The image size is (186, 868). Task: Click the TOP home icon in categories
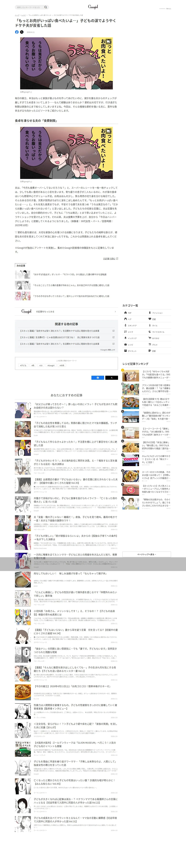pos(125,313)
